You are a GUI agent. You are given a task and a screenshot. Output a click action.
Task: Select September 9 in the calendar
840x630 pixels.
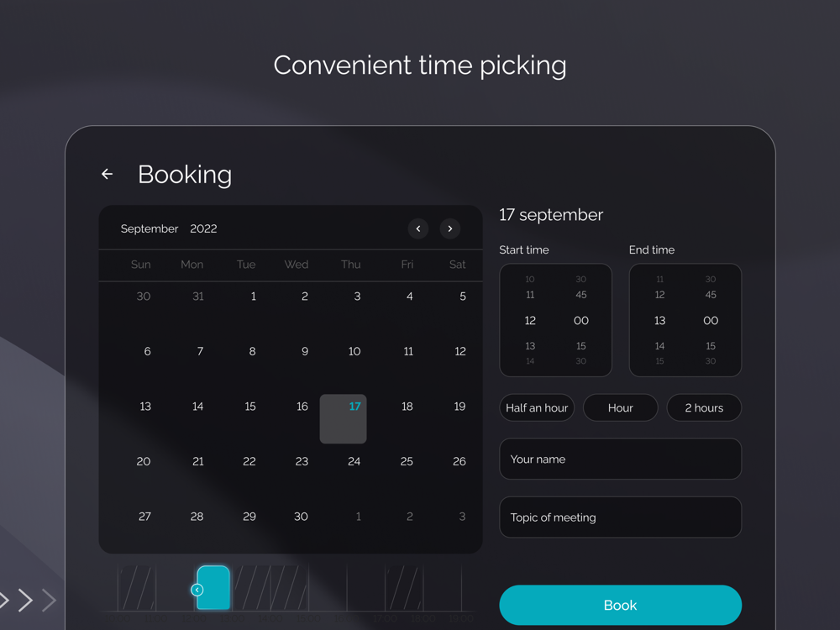[305, 351]
